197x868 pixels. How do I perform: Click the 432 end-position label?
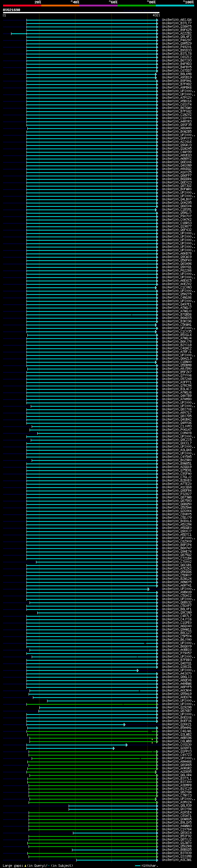[x=155, y=15]
